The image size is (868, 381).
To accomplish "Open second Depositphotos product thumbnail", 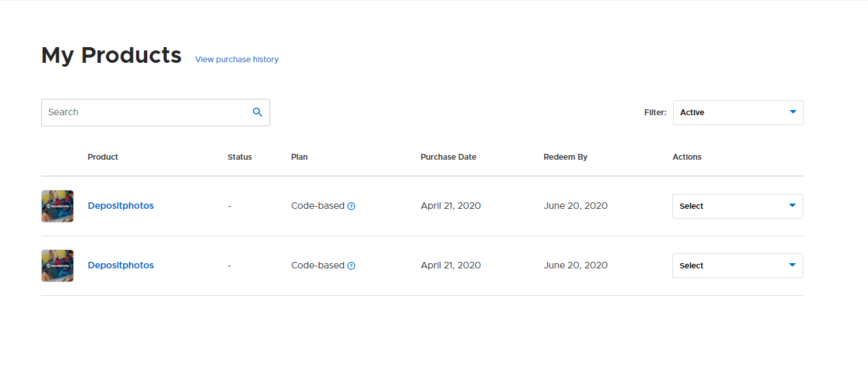I will [58, 266].
